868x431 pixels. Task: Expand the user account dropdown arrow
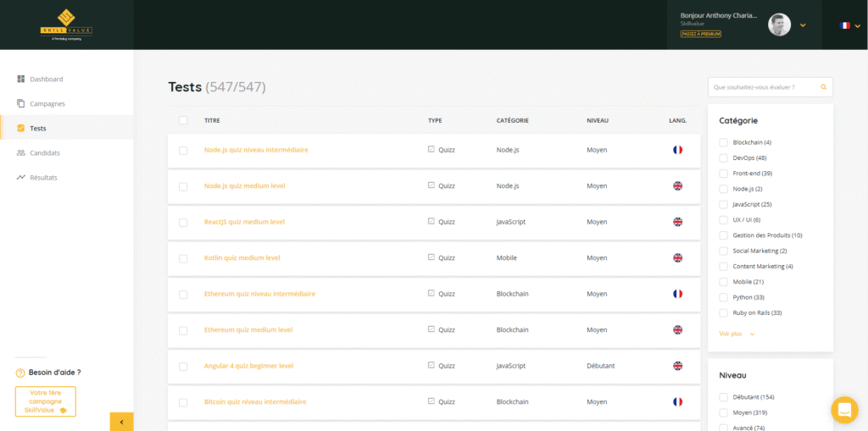tap(803, 25)
